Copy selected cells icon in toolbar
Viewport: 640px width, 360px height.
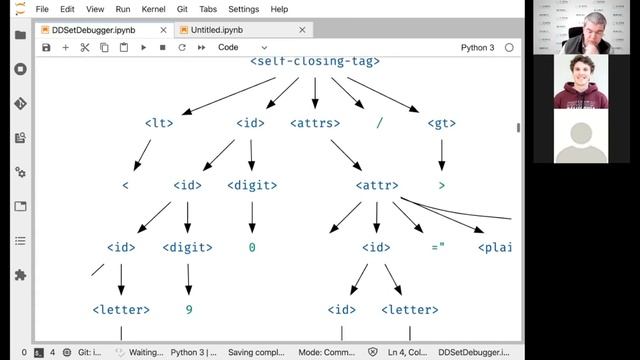coord(104,47)
